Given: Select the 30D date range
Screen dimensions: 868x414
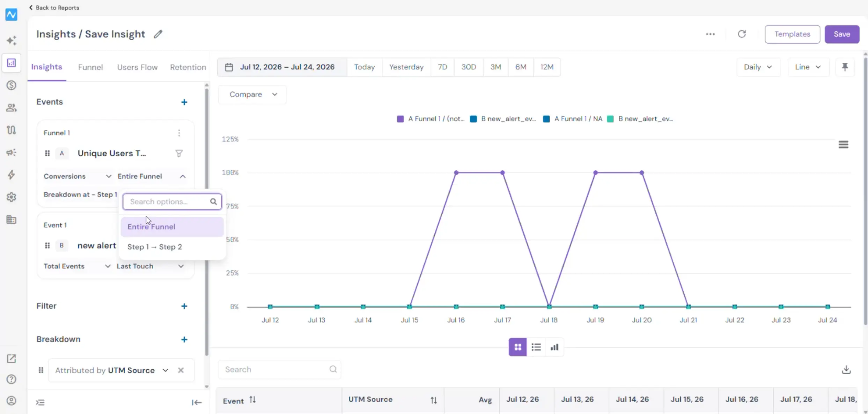Looking at the screenshot, I should [x=469, y=67].
